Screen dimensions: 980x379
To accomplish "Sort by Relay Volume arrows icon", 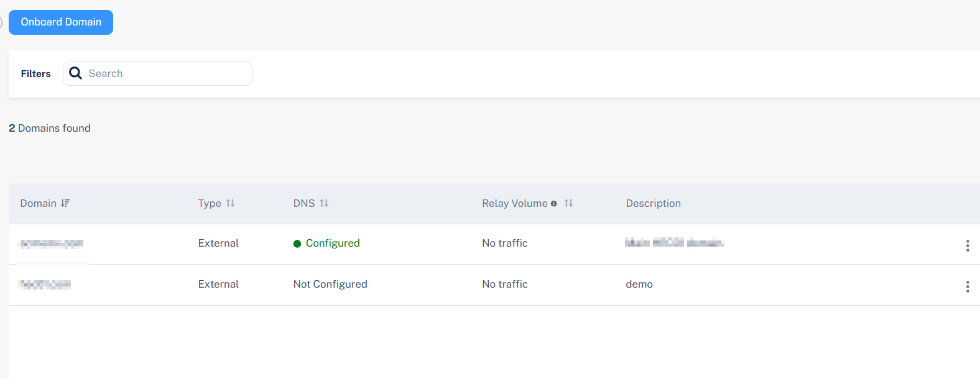I will [568, 203].
